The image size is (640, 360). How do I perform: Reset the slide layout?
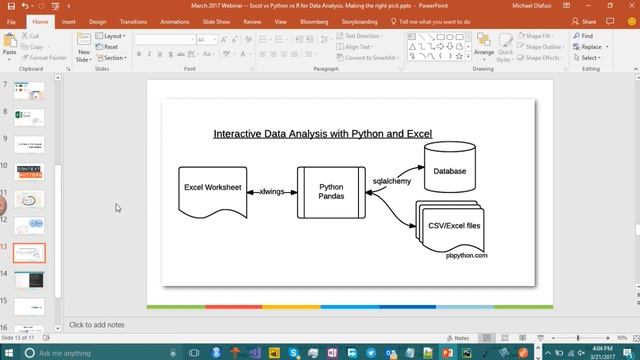107,47
